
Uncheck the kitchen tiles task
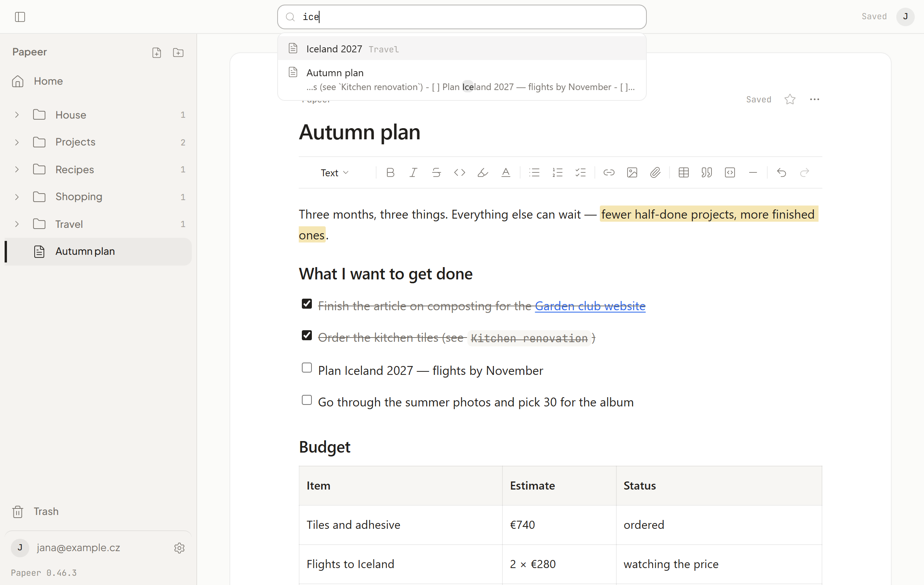pos(307,335)
